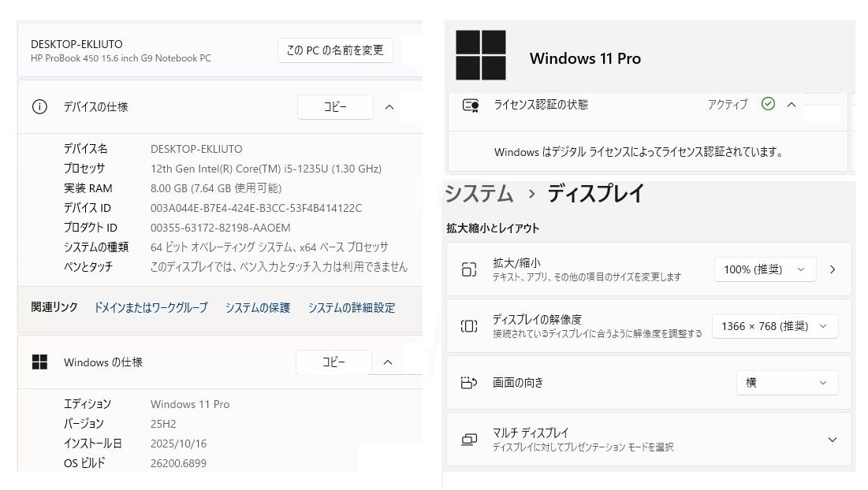Click the 64 ビット system type value
868x490 pixels.
[x=269, y=247]
